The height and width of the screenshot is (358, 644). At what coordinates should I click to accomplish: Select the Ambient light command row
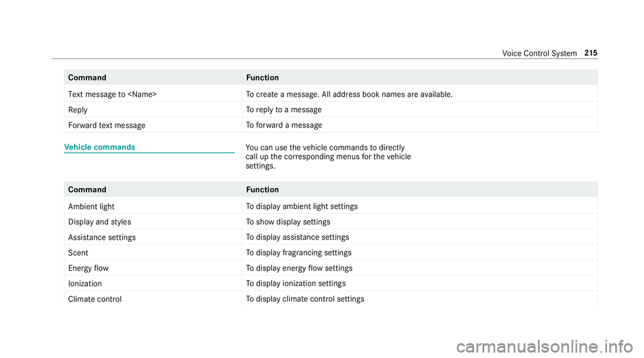click(331, 206)
